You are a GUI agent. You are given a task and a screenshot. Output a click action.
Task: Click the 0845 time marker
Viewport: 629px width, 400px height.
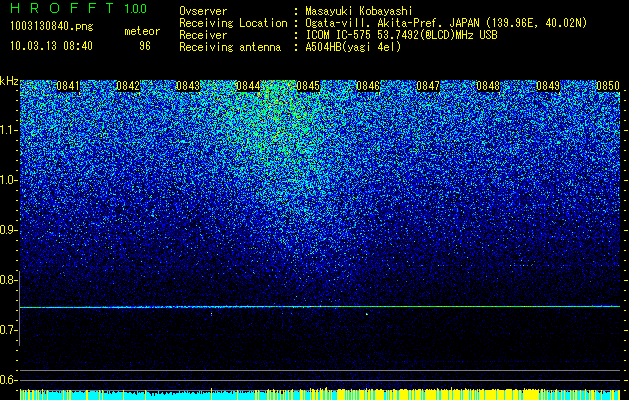(308, 86)
